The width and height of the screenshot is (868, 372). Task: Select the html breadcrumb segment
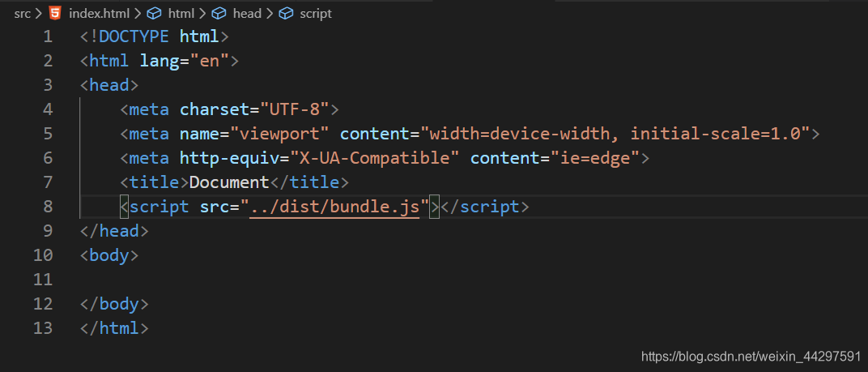[x=181, y=13]
